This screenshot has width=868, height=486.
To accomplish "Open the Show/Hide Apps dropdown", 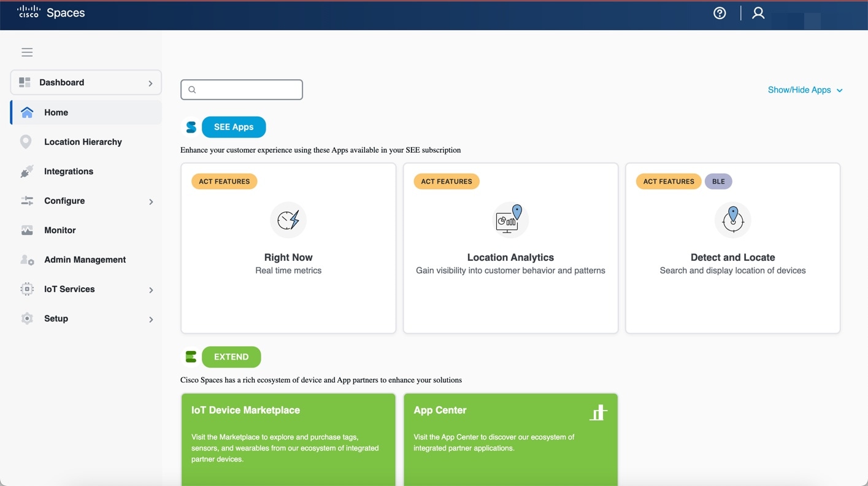I will click(805, 90).
